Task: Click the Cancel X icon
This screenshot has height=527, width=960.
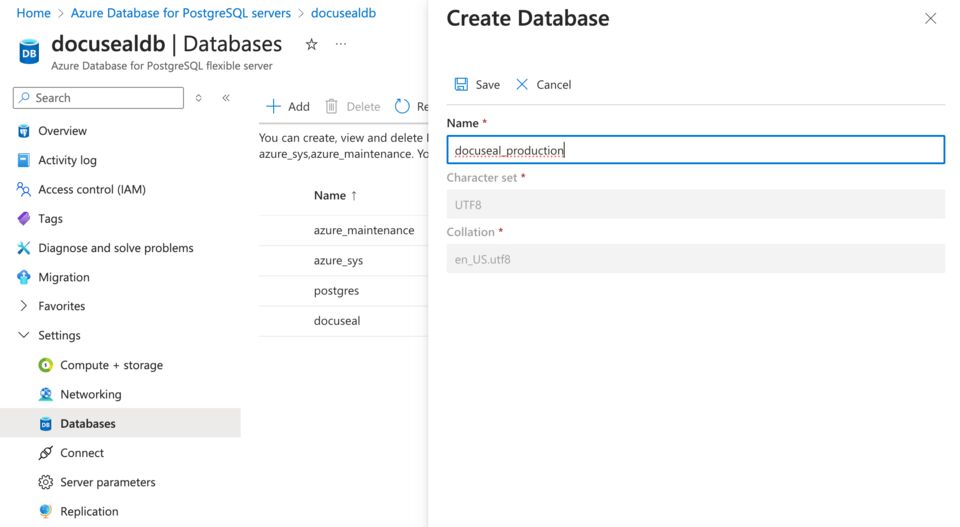Action: (522, 84)
